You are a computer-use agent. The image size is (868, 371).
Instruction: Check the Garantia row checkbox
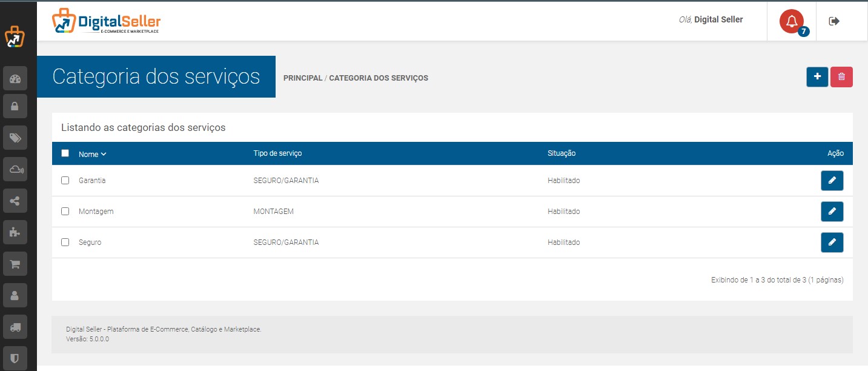pyautogui.click(x=65, y=181)
